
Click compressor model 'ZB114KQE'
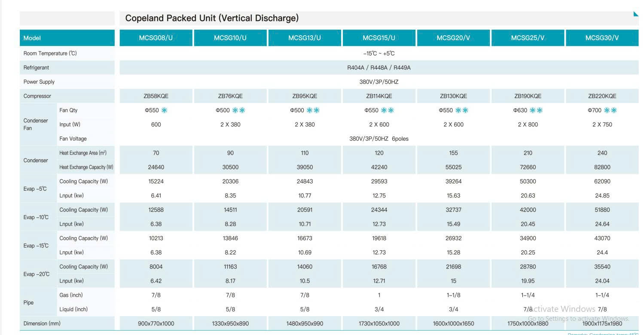[379, 96]
